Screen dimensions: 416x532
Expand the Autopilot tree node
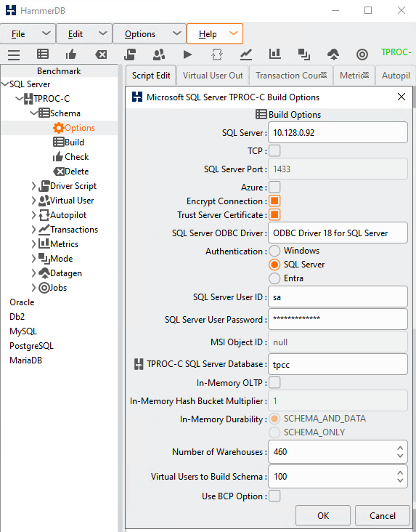click(33, 215)
